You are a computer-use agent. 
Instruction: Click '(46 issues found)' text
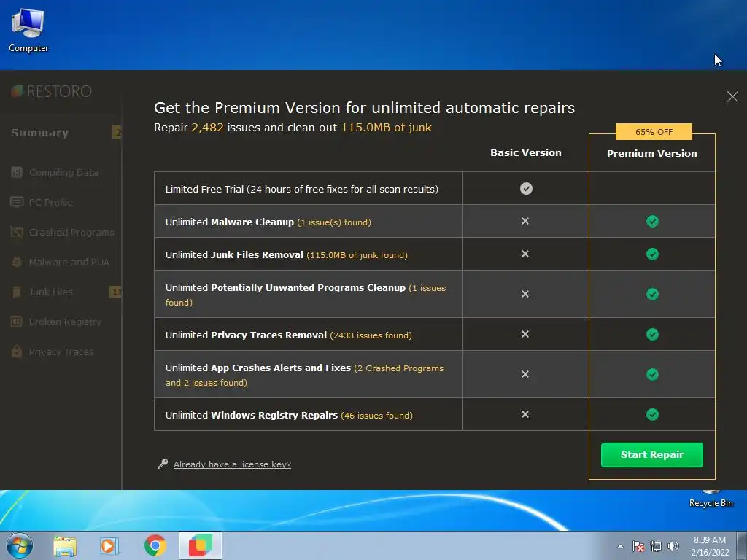tap(377, 416)
